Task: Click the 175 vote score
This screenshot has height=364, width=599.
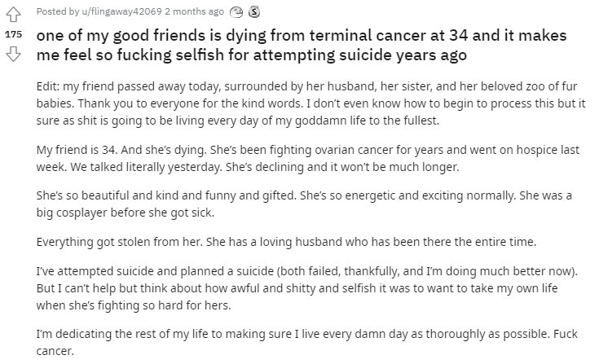Action: pos(13,34)
